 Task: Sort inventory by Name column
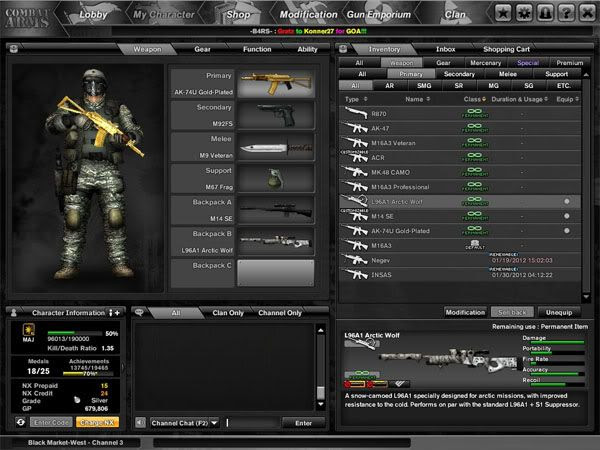(x=418, y=99)
